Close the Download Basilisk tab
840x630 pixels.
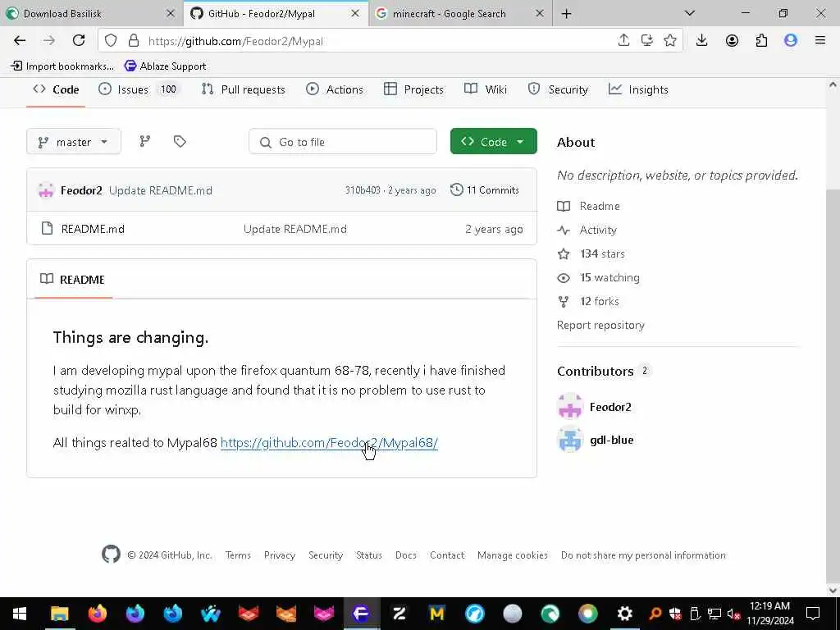(x=171, y=13)
